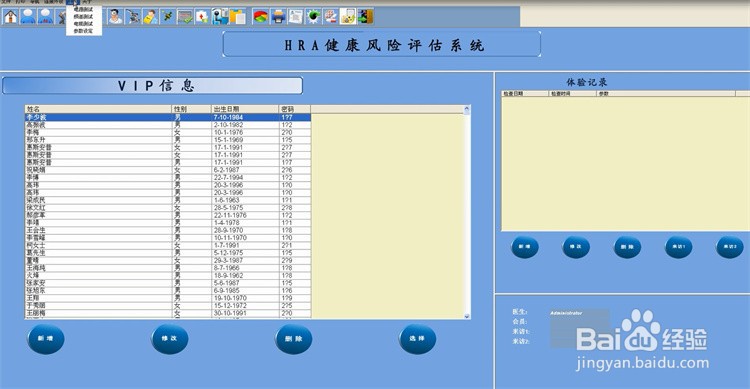Open the yellow folder with papers icon
The width and height of the screenshot is (750, 389).
click(x=237, y=17)
